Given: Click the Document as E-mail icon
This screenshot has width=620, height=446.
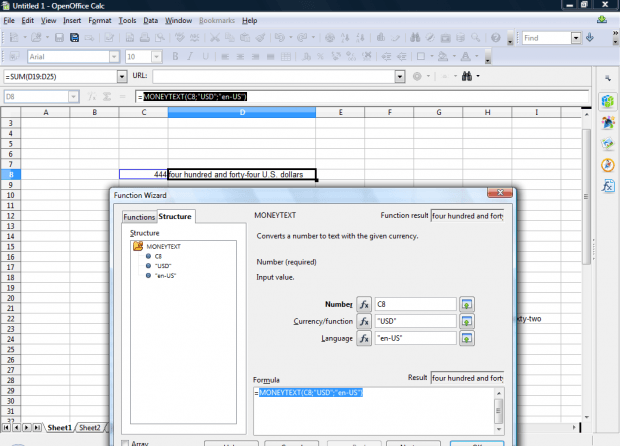Looking at the screenshot, I should (x=89, y=38).
